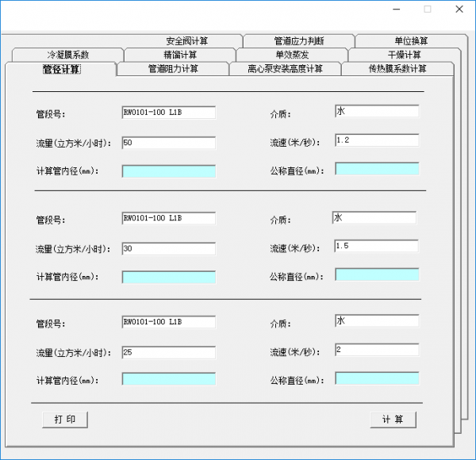Click the second section's 介质 field
The width and height of the screenshot is (476, 460).
click(x=374, y=217)
